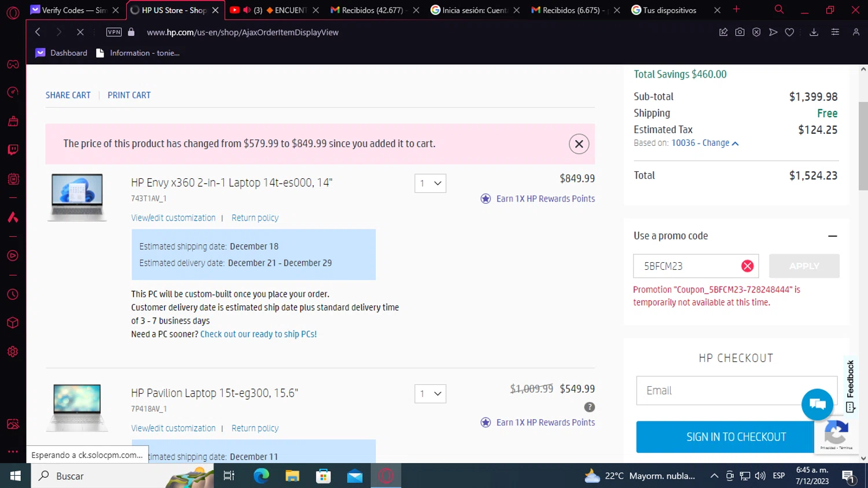This screenshot has height=488, width=868.
Task: Open Return policy for HP Envy x360
Action: [255, 218]
